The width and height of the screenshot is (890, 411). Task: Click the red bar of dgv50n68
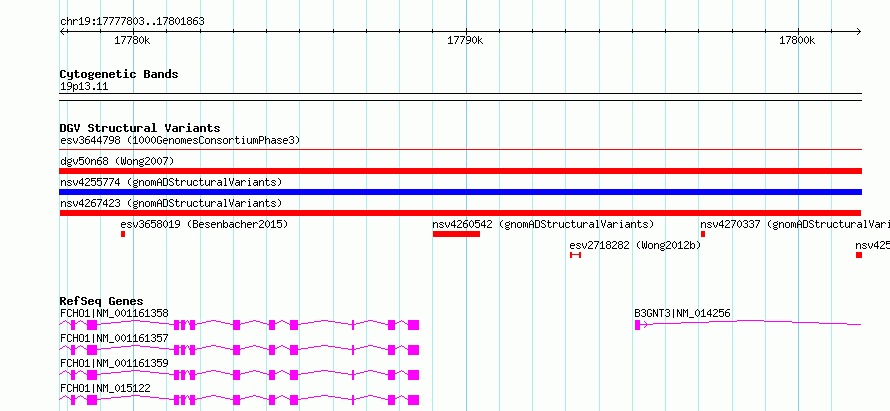[460, 171]
